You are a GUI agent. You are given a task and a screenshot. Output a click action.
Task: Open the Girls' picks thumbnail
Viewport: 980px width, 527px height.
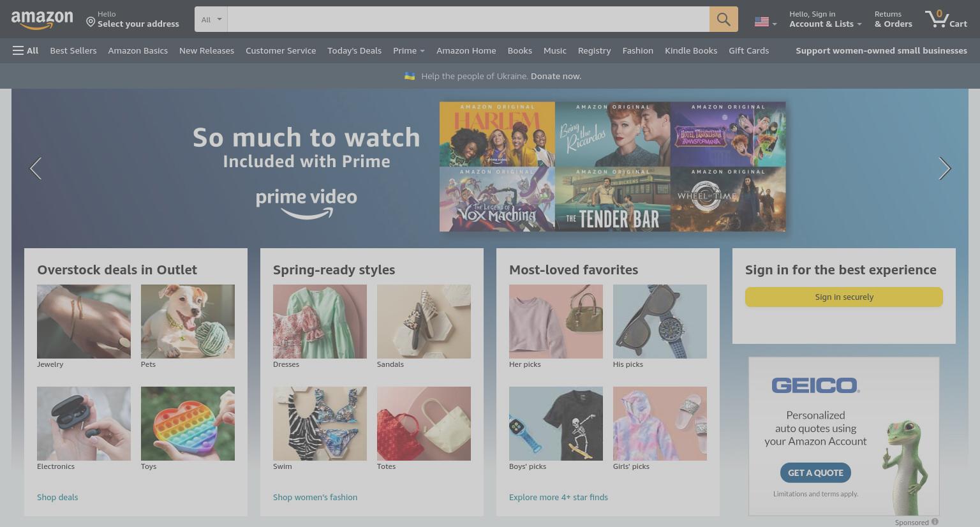click(x=660, y=423)
